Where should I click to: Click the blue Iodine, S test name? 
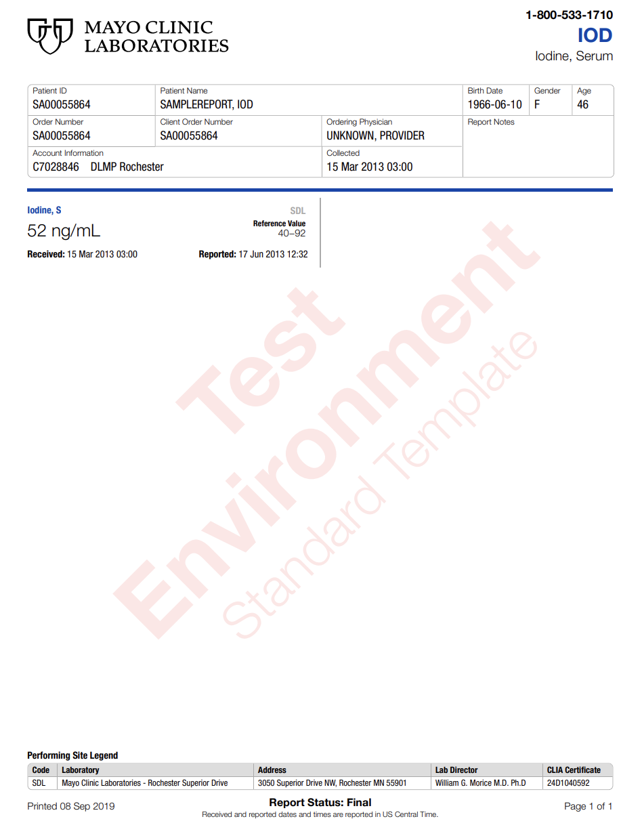44,211
